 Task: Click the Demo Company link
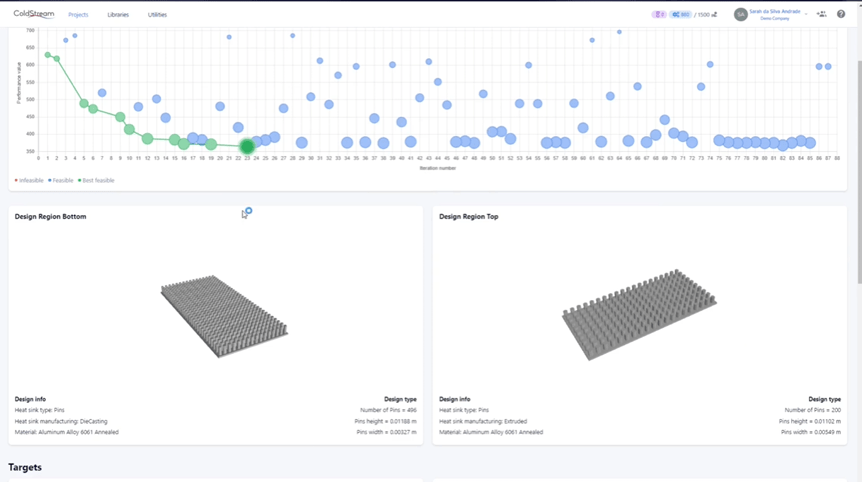click(774, 19)
